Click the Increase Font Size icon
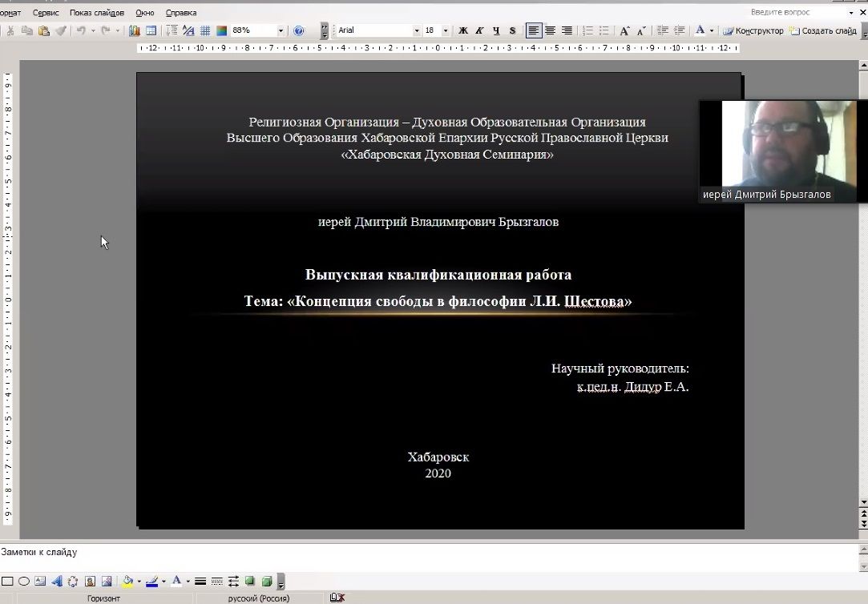The width and height of the screenshot is (868, 604). (625, 30)
